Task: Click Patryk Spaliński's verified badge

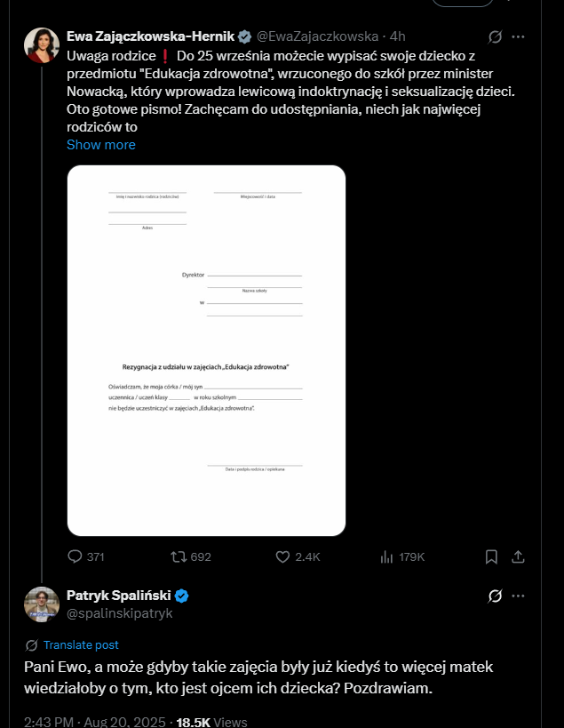Action: point(181,596)
